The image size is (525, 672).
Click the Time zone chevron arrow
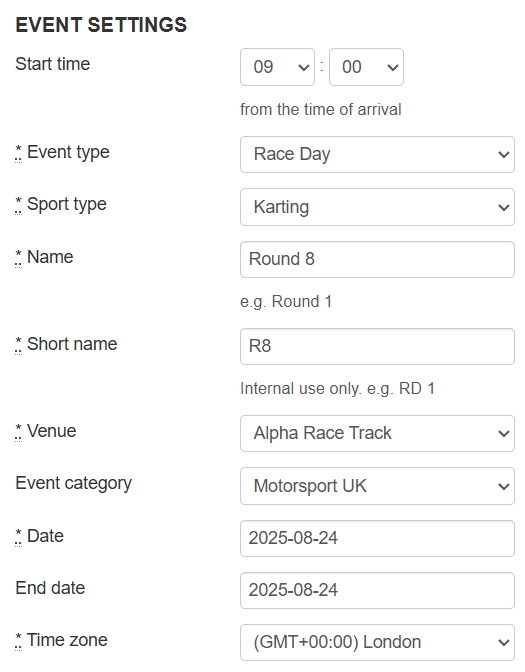pyautogui.click(x=504, y=642)
